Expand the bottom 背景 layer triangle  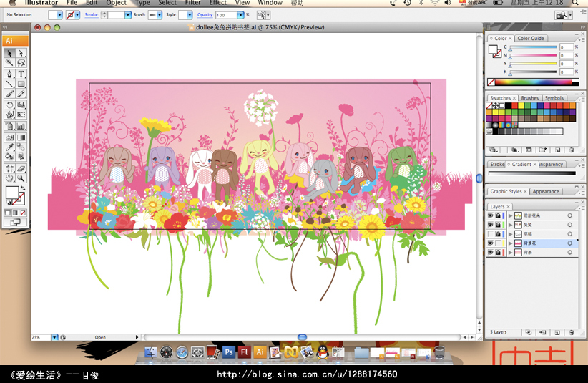[510, 253]
